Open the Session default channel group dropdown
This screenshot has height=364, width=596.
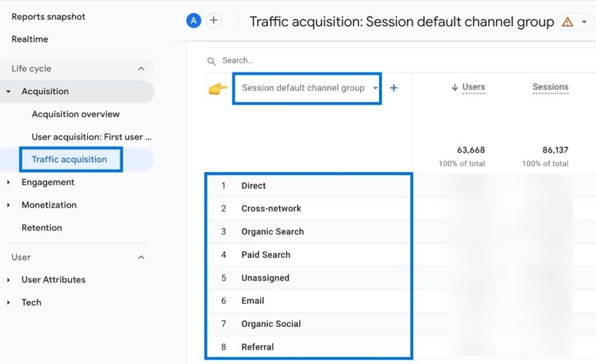click(x=307, y=88)
